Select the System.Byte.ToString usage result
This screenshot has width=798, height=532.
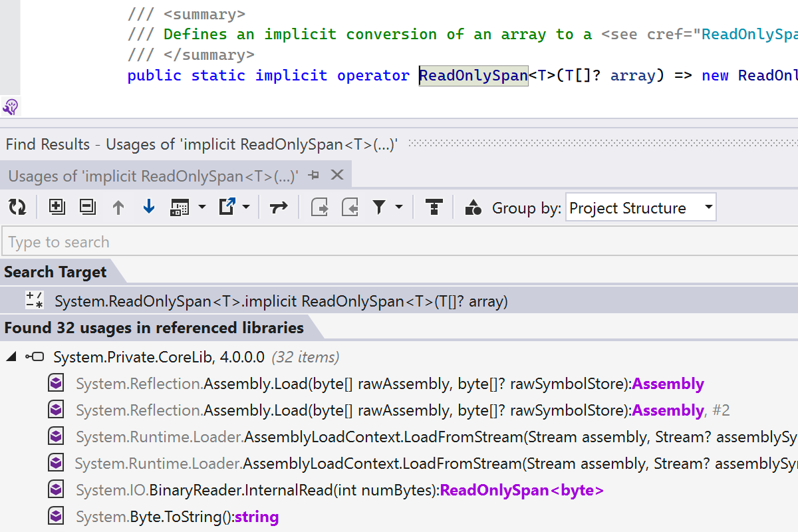click(177, 517)
